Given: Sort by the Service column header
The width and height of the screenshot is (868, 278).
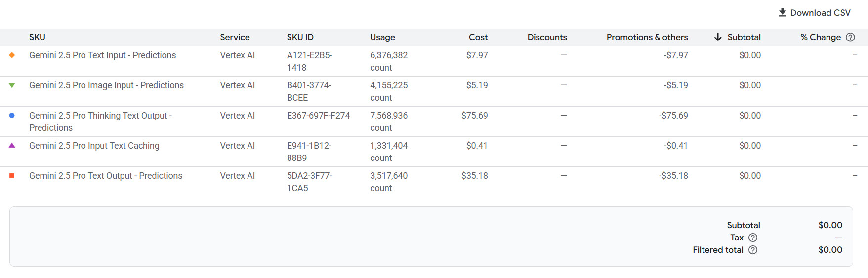Looking at the screenshot, I should point(235,37).
